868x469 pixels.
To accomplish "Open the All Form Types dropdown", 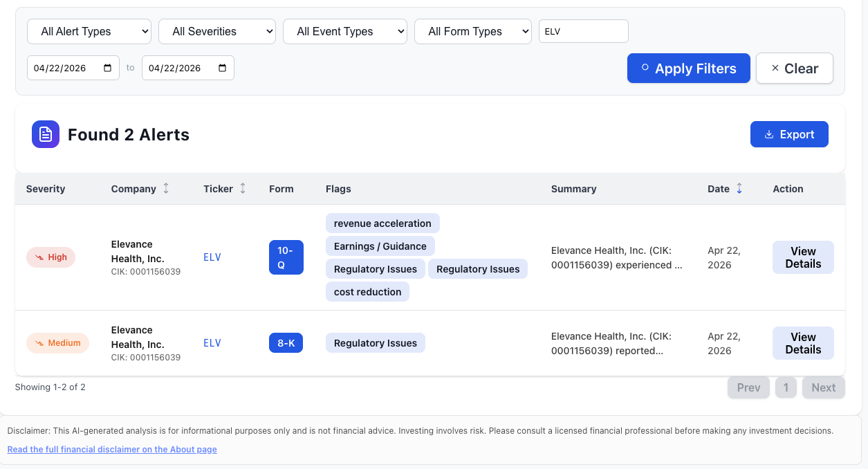I will pos(472,31).
